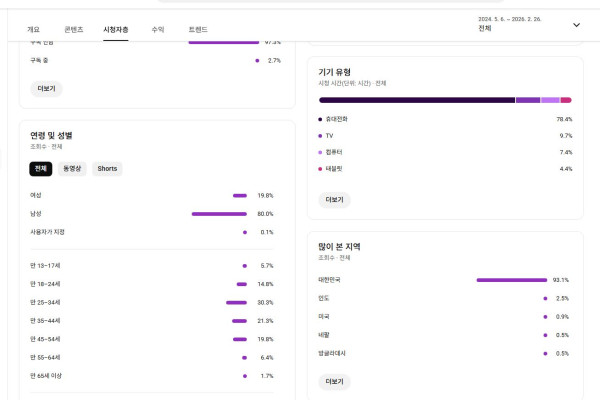Click the 컴퓨터 legend dot
Screen dimensions: 600x400
tap(320, 152)
